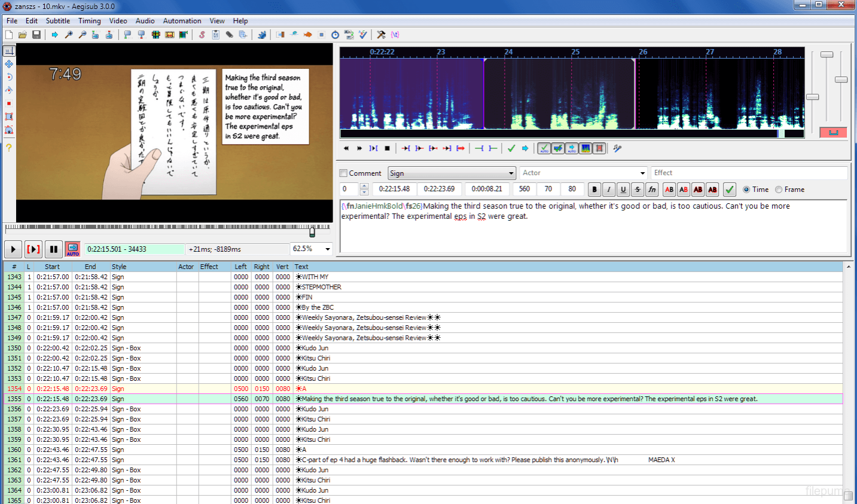Open the Shift Times clock icon
This screenshot has width=857, height=504.
(336, 35)
